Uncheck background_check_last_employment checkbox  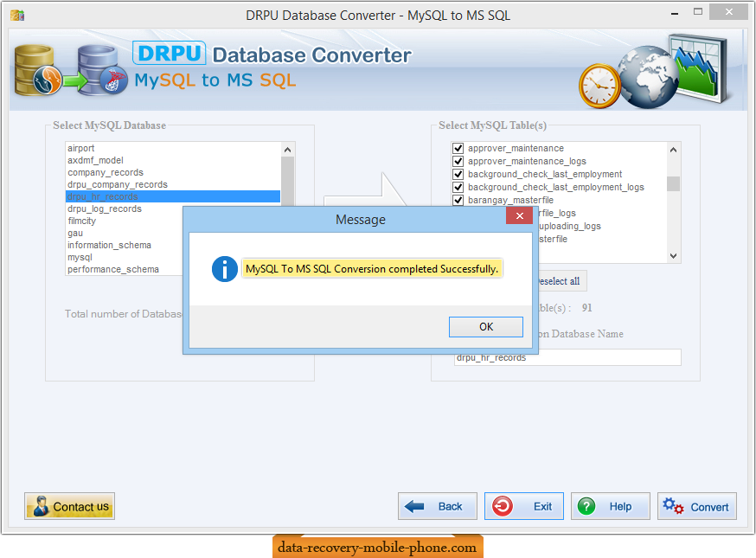pos(458,175)
